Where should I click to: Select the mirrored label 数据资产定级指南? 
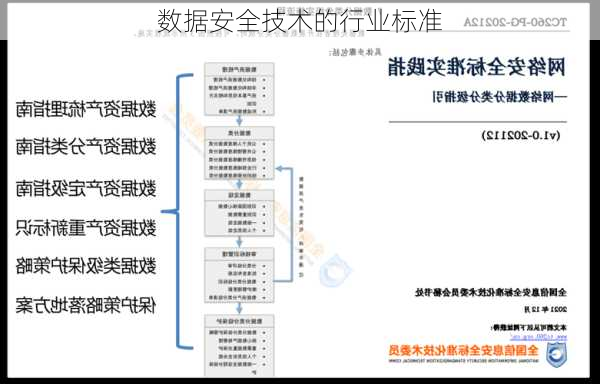[x=86, y=189]
